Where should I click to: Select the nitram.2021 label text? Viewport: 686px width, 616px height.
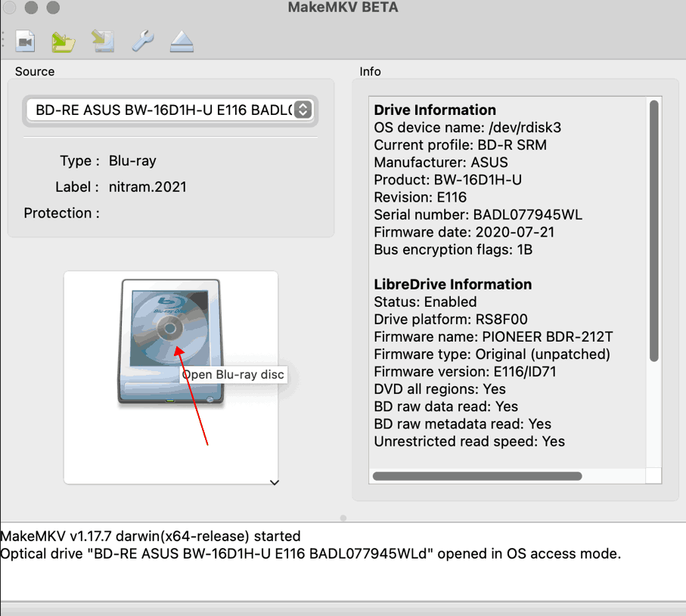point(147,187)
